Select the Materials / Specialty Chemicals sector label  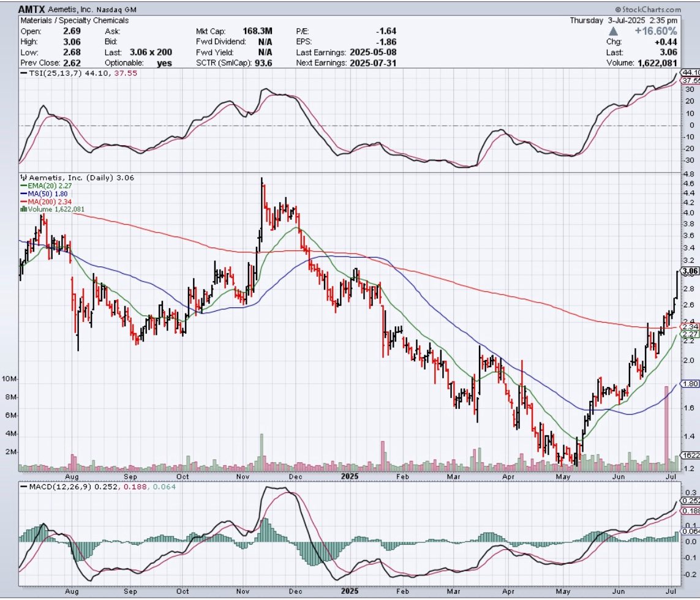75,21
